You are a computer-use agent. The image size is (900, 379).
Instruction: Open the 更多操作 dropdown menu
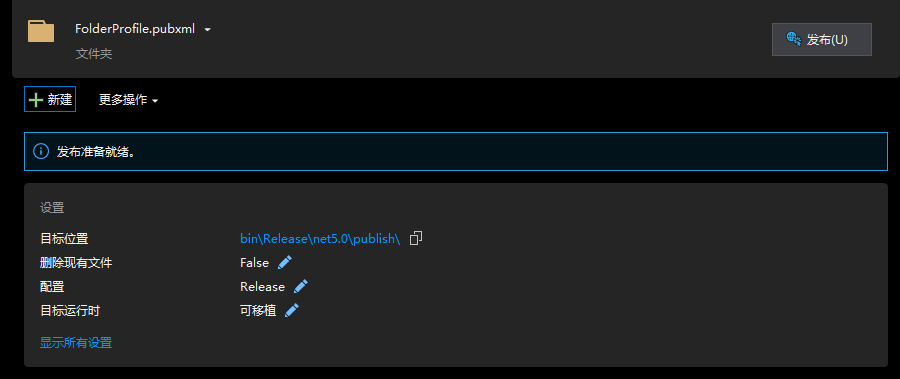point(129,100)
